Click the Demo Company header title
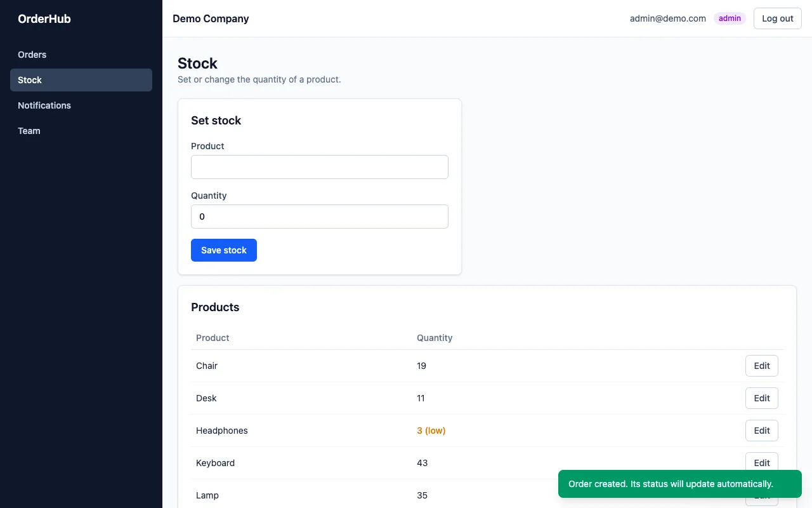Viewport: 812px width, 508px height. click(x=211, y=18)
